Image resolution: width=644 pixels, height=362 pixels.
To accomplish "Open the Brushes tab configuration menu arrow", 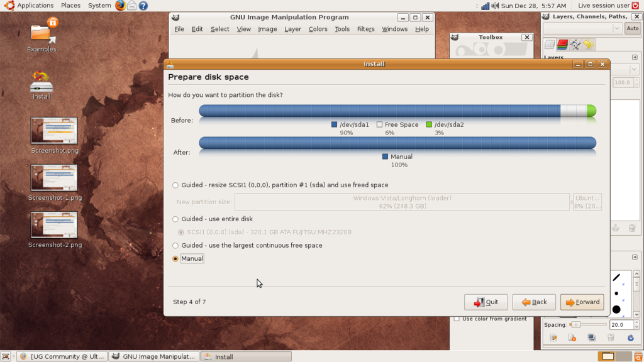I will [x=635, y=257].
